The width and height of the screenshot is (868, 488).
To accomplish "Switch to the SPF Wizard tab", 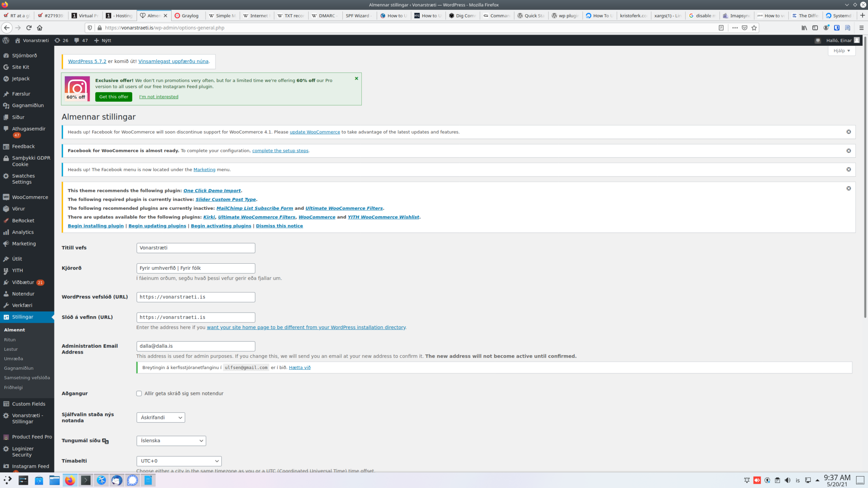I will coord(359,15).
